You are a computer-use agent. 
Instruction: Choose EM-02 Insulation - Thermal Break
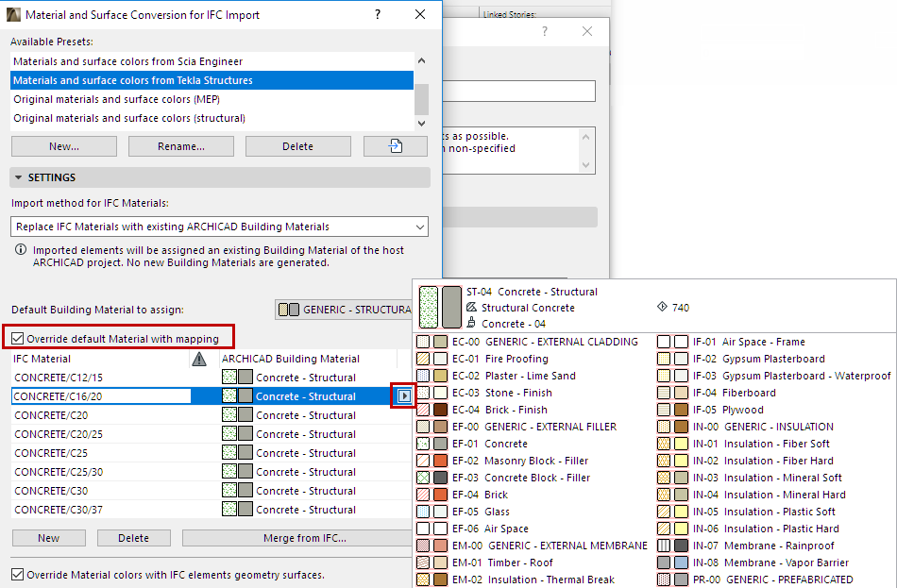tap(516, 580)
